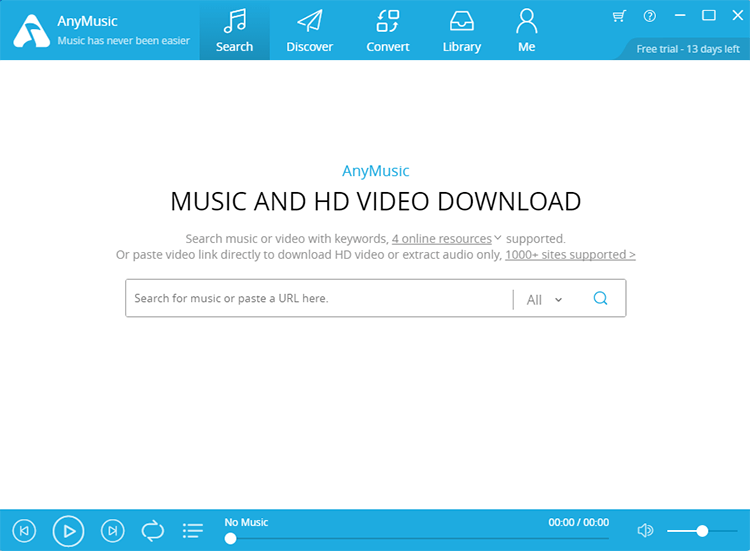Image resolution: width=750 pixels, height=551 pixels.
Task: Open the 1000+ sites supported link
Action: tap(570, 254)
